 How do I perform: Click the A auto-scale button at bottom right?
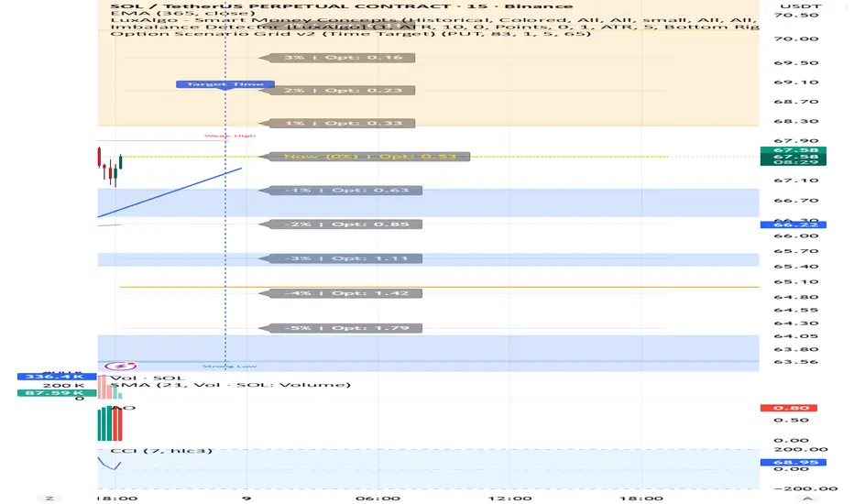coord(807,498)
